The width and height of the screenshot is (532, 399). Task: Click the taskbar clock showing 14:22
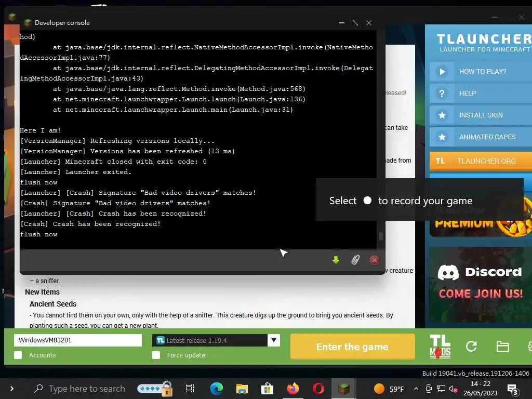pos(480,389)
